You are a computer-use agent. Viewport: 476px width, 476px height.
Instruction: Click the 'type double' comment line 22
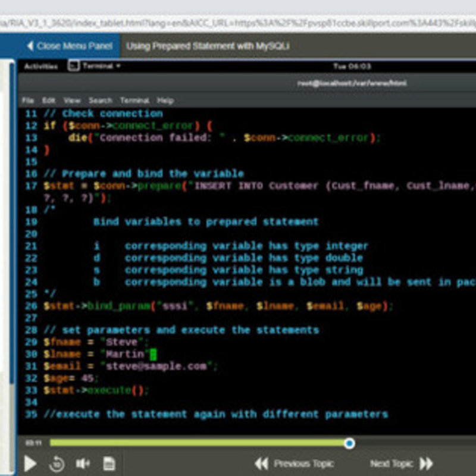pos(228,258)
